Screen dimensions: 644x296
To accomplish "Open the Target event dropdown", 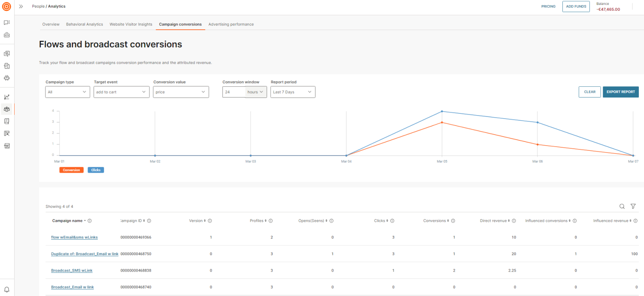I will [x=122, y=92].
